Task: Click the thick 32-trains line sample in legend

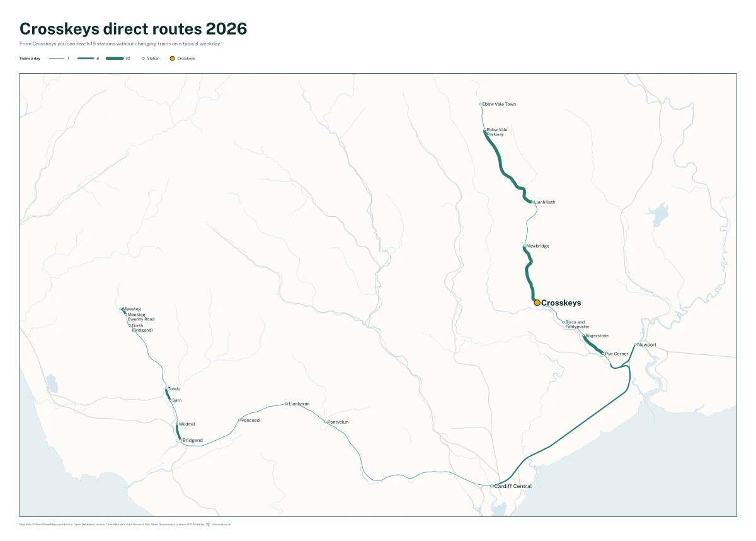Action: [115, 58]
